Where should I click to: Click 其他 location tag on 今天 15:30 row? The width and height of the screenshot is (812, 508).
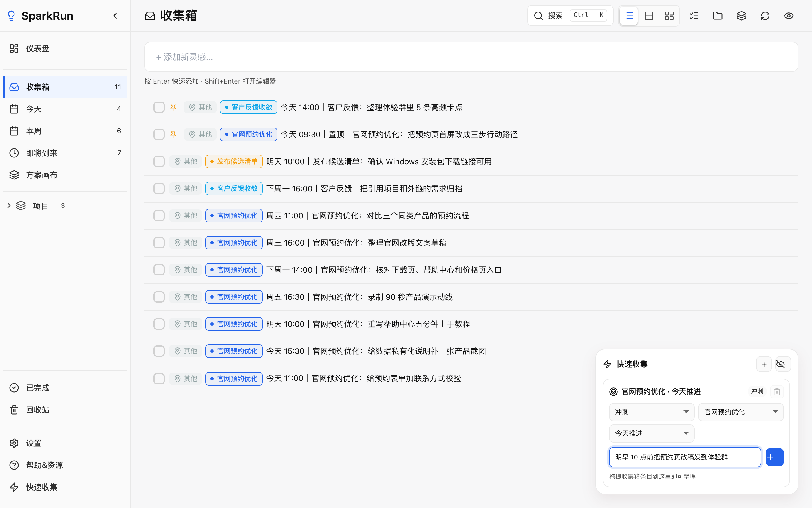coord(186,351)
